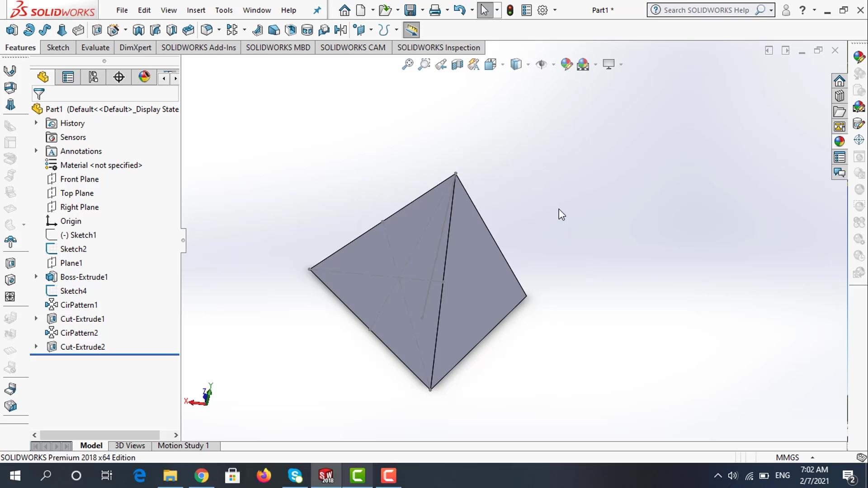
Task: Expand the Boss-Extrude1 tree item
Action: point(36,277)
